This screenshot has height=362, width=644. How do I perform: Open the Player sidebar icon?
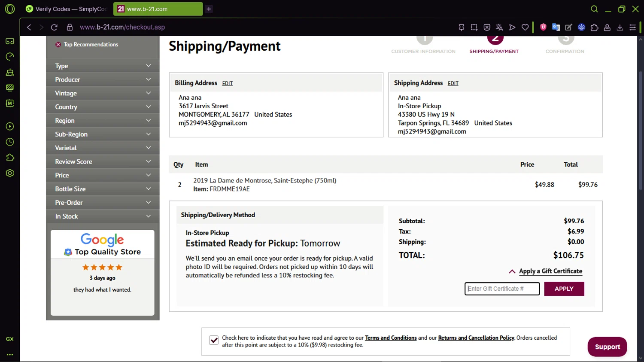click(x=10, y=126)
